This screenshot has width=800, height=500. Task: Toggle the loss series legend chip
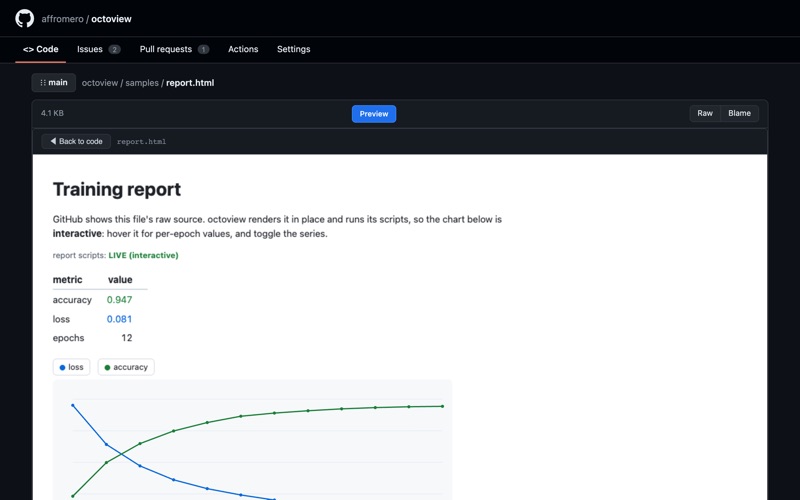click(x=71, y=367)
